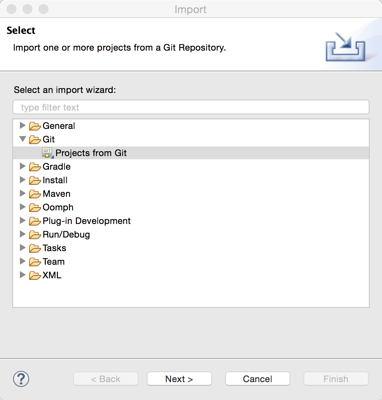This screenshot has height=400, width=382.
Task: Expand the General category arrow
Action: (22, 125)
